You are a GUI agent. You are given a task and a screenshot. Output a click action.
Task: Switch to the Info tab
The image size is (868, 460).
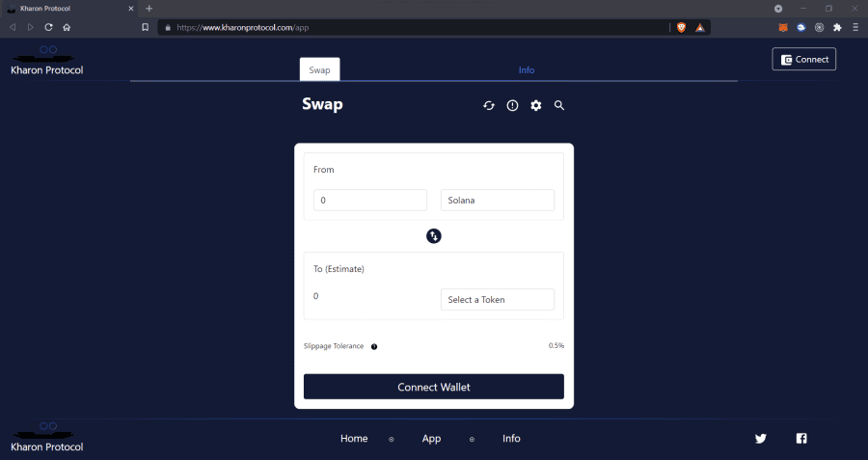coord(527,70)
